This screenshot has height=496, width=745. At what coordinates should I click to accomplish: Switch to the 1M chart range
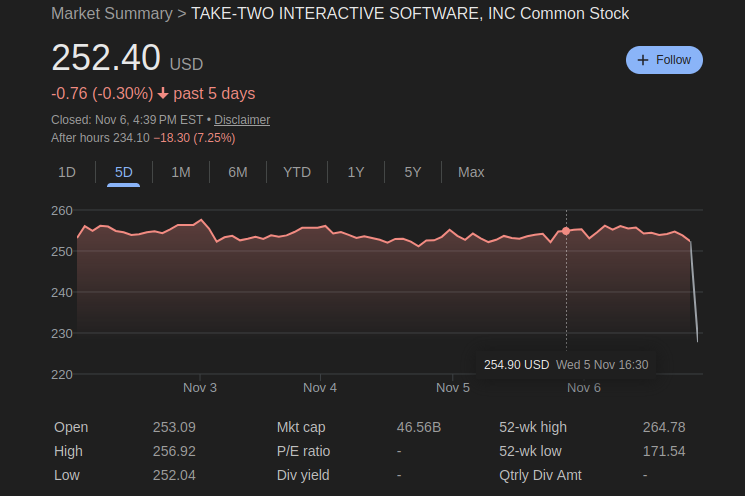tap(181, 172)
